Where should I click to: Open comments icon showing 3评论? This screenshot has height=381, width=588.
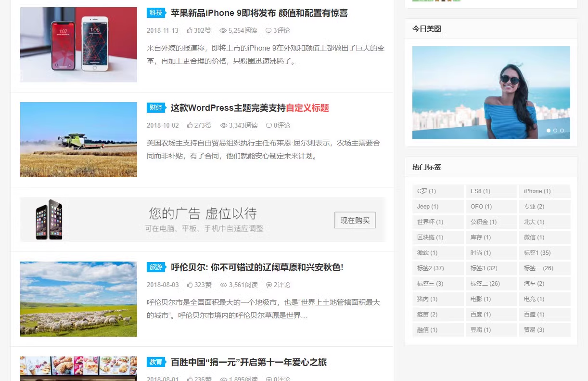pyautogui.click(x=268, y=30)
